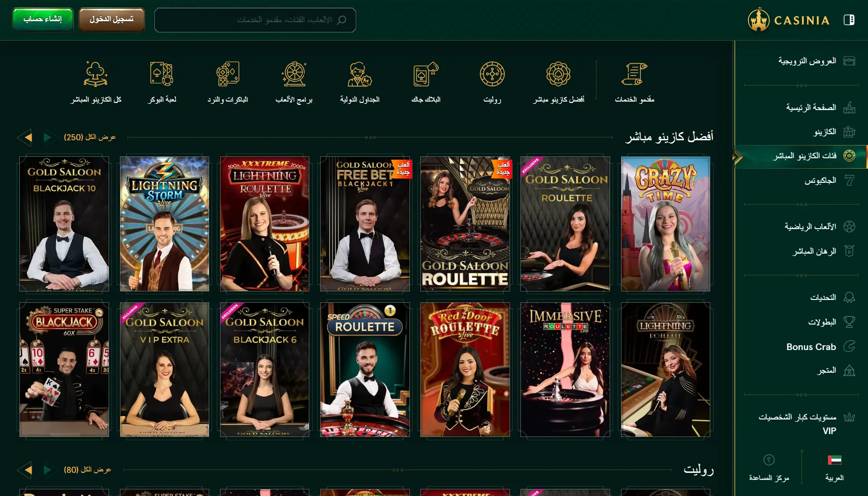Click the brown login button
Viewport: 868px width, 496px height.
coord(111,19)
